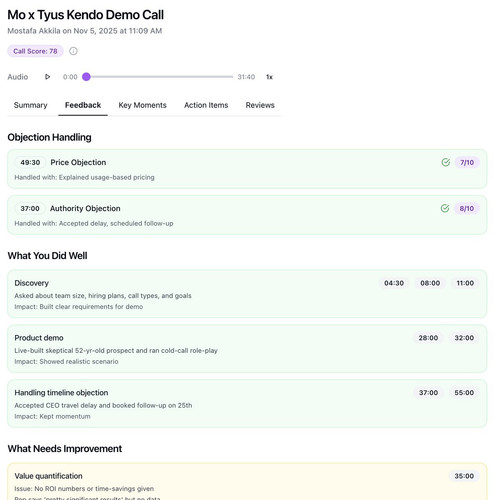The image size is (495, 500).
Task: Click the Call Score: 78 badge
Action: click(x=35, y=51)
